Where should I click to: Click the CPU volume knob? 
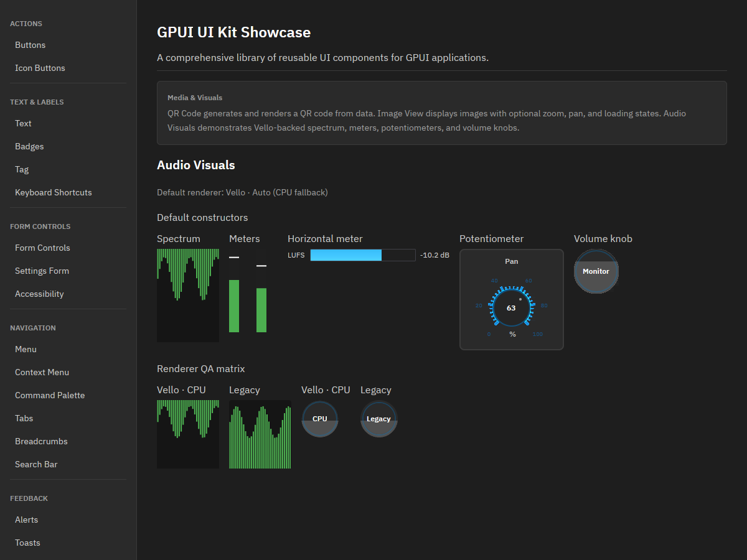click(x=320, y=419)
